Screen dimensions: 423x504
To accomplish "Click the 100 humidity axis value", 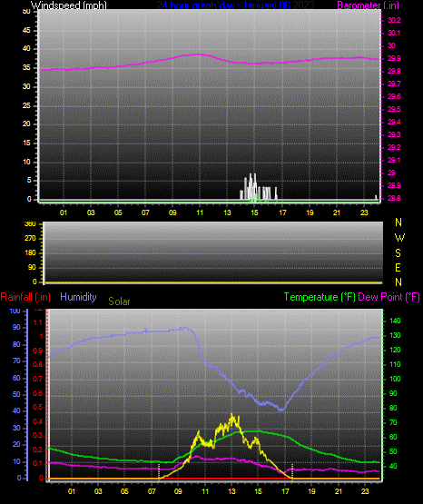I will (15, 311).
